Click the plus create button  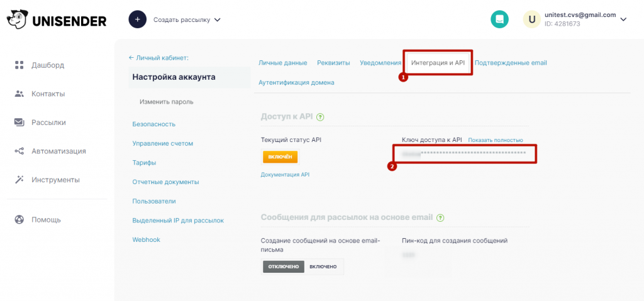(138, 19)
